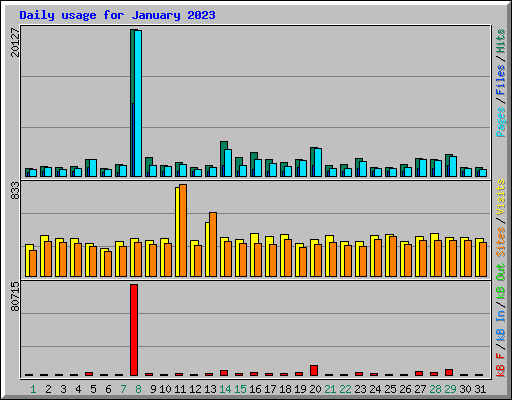The width and height of the screenshot is (512, 400).
Task: Click day label 7 on the axis
Action: pyautogui.click(x=123, y=389)
